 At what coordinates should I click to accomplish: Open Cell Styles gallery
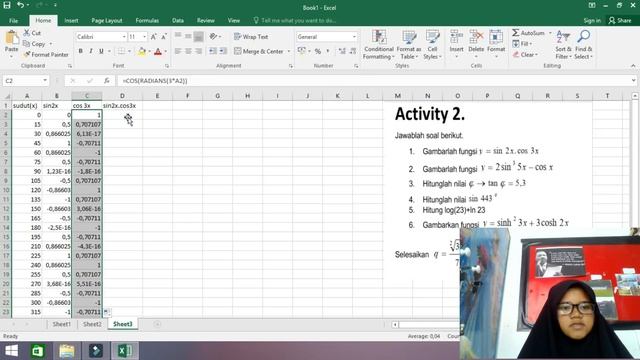[x=432, y=45]
